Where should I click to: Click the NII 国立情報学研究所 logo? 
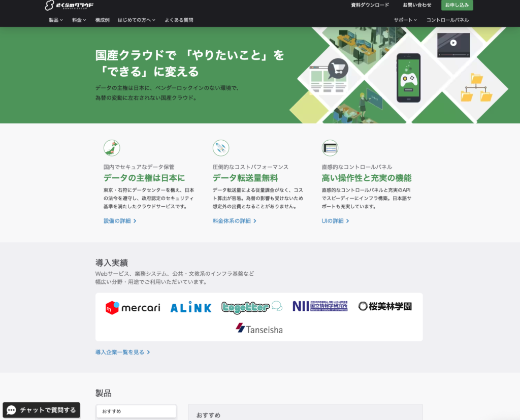point(320,306)
